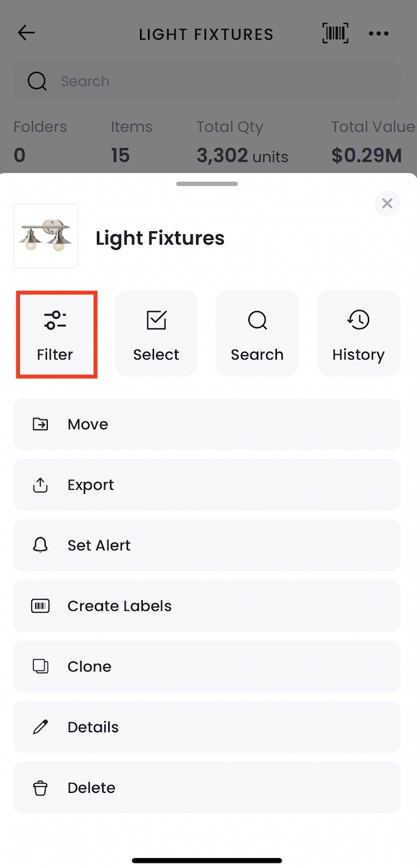Select Clone from the list

[x=207, y=667]
